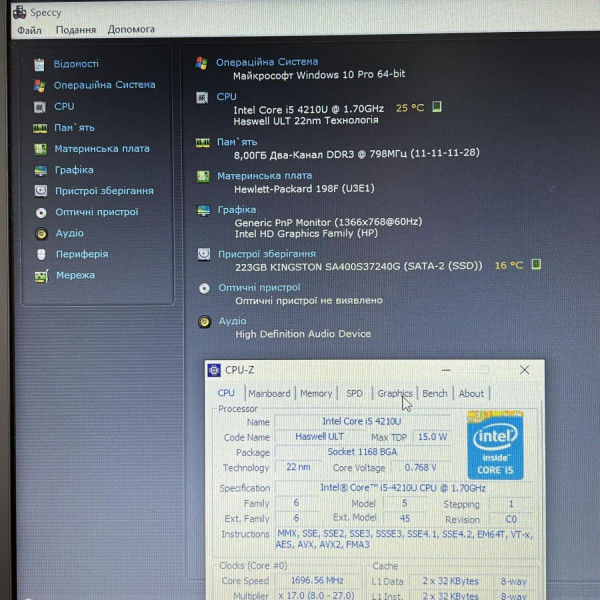Screen dimensions: 600x600
Task: Switch to the Memory tab in CPU-Z
Action: 316,393
